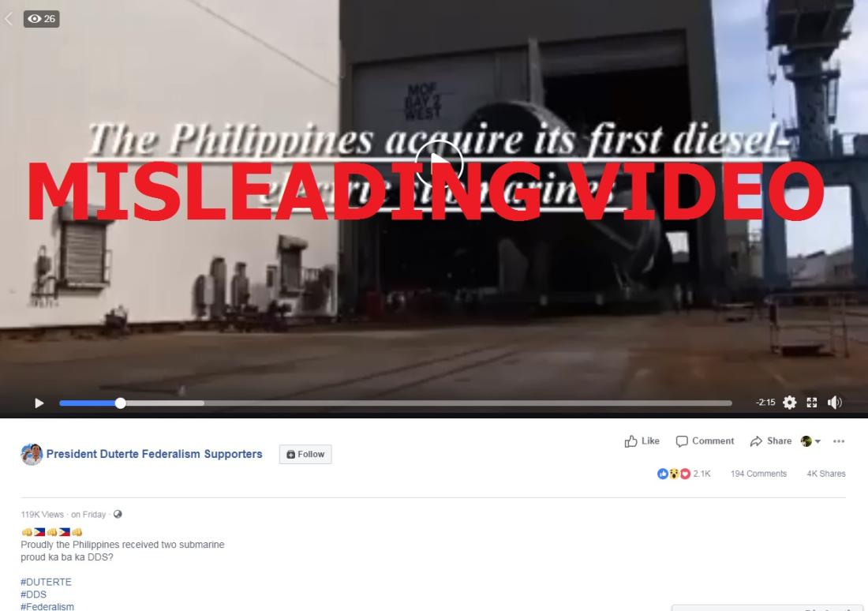
Task: Open the Comment box on the post
Action: click(x=705, y=441)
